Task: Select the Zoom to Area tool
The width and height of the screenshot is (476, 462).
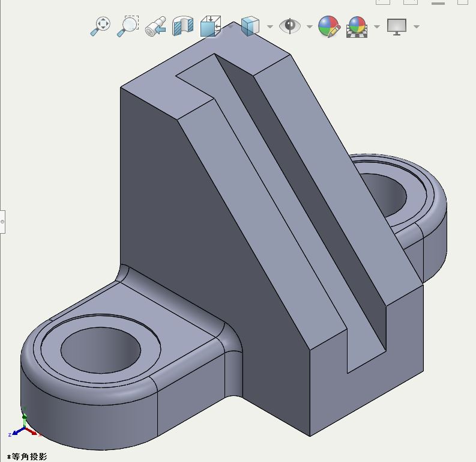Action: point(128,26)
